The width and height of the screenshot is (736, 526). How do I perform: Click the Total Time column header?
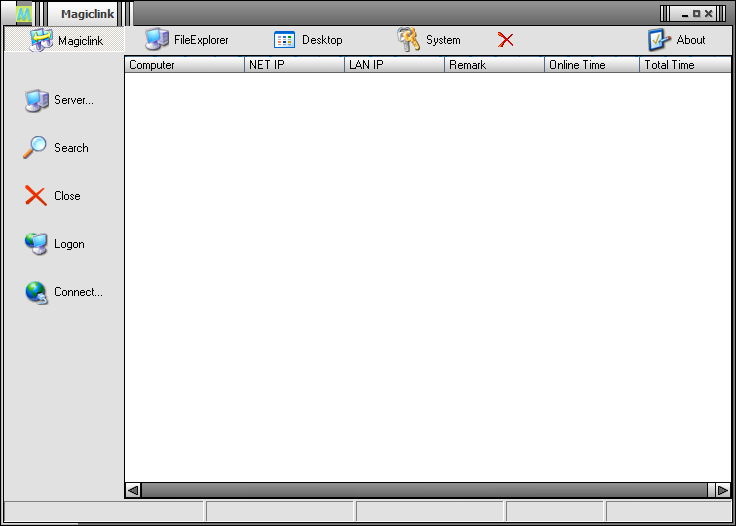click(684, 65)
